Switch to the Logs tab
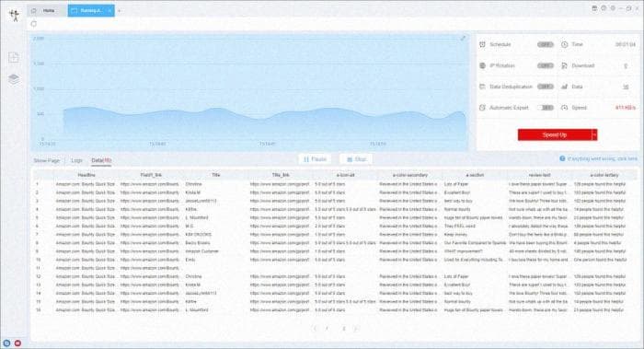This screenshot has width=644, height=349. (x=76, y=161)
